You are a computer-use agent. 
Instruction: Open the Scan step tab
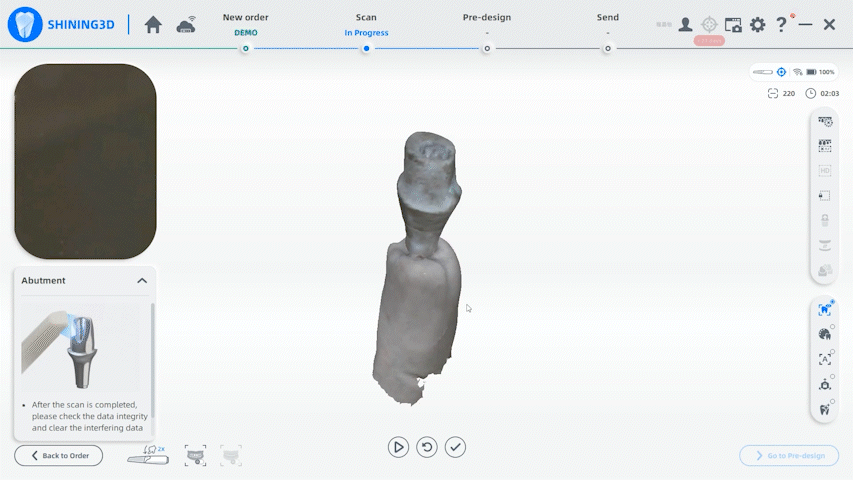[x=366, y=17]
